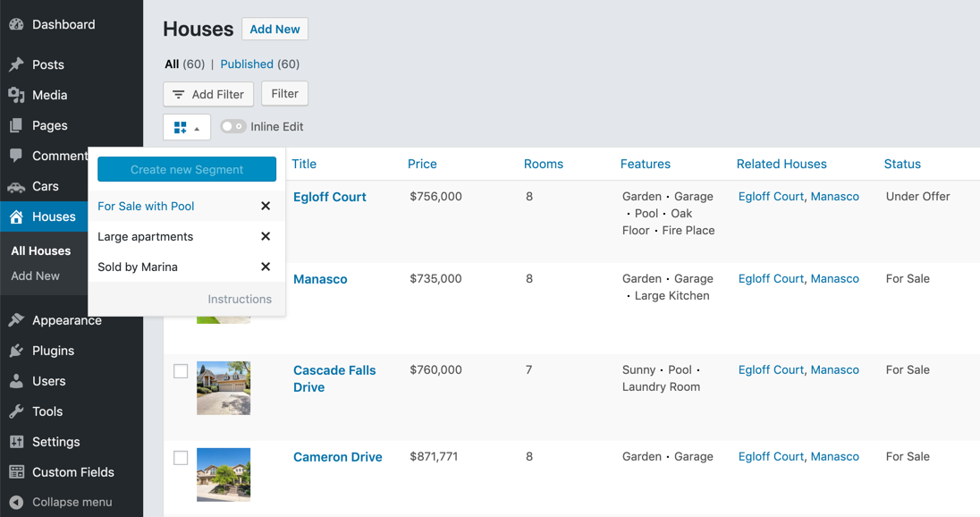Show All houses view link
The image size is (980, 517).
pos(172,64)
